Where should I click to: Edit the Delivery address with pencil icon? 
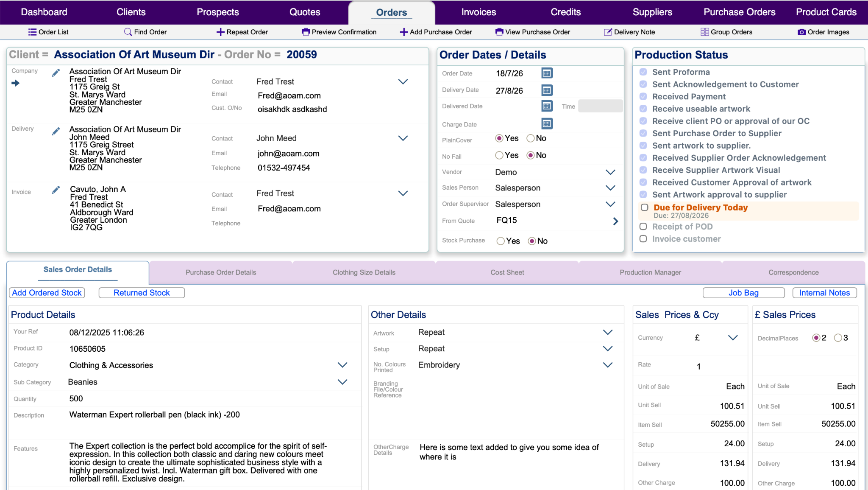56,131
